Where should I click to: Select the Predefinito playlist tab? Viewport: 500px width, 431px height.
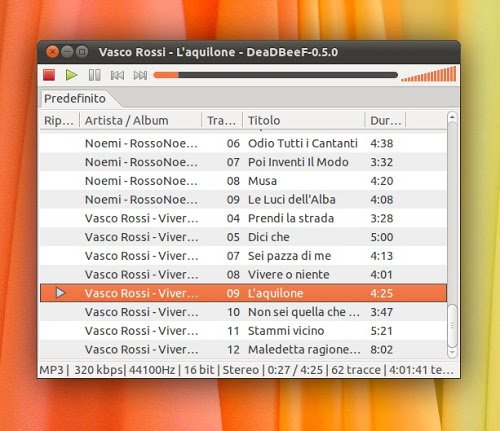75,99
